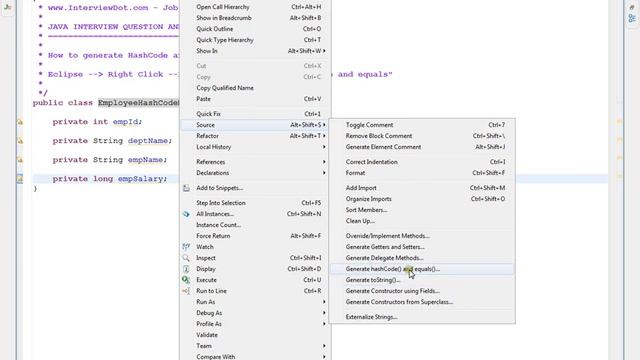Click the Display icon
The height and width of the screenshot is (360, 640).
click(186, 269)
